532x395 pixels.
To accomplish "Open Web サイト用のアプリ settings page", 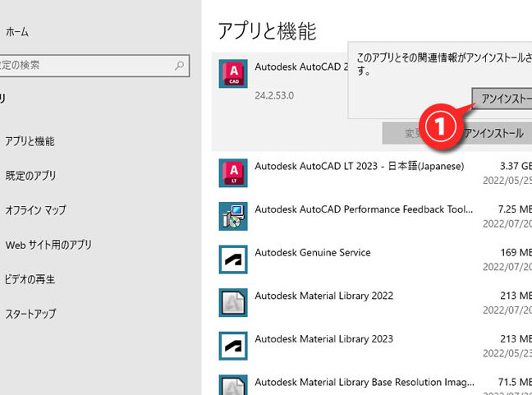I will click(x=48, y=245).
